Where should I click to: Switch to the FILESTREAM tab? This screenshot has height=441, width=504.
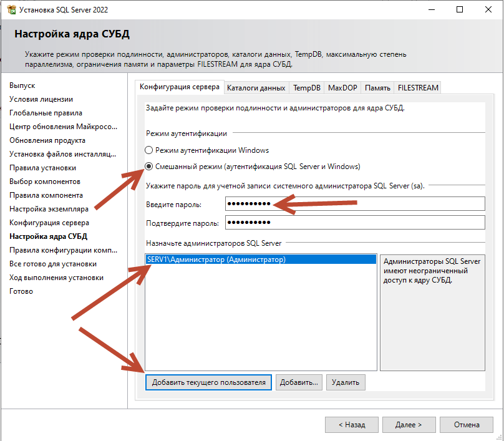417,88
